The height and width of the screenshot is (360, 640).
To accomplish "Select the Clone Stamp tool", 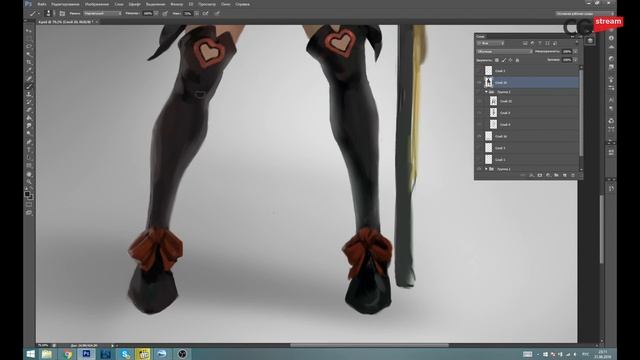I will (29, 94).
